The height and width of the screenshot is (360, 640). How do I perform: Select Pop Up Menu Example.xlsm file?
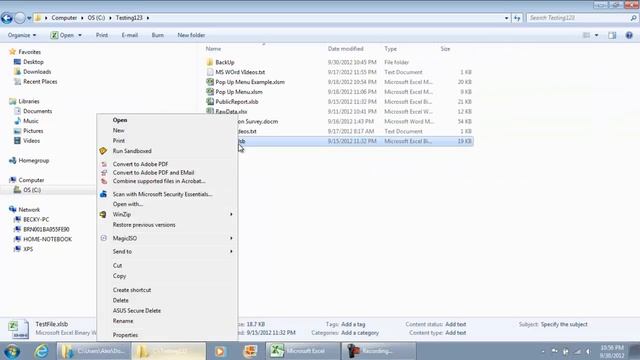click(250, 82)
